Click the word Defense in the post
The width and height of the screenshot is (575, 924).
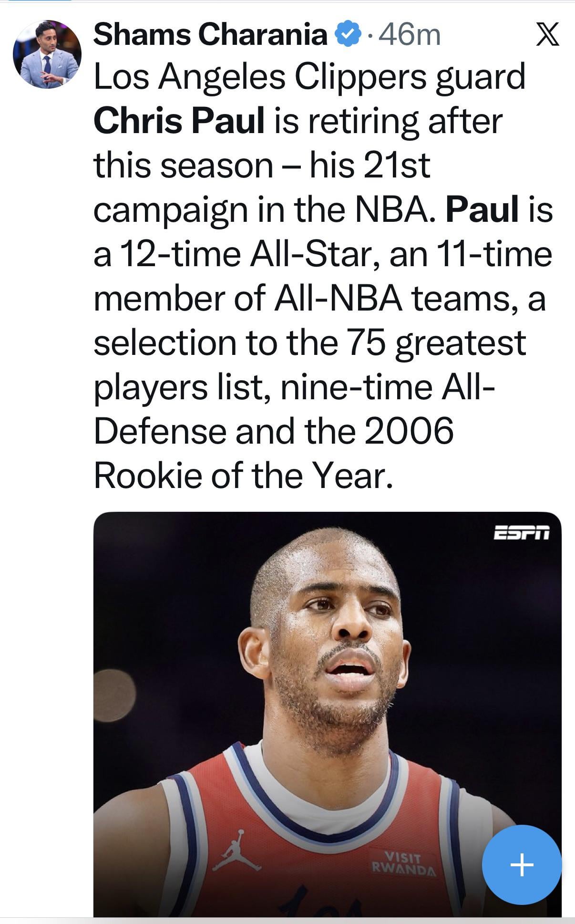click(x=160, y=431)
